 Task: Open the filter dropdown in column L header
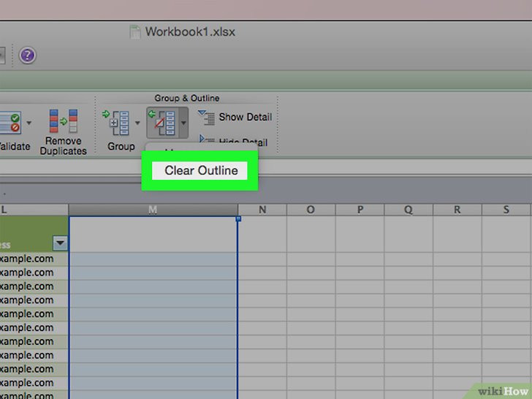click(x=60, y=243)
